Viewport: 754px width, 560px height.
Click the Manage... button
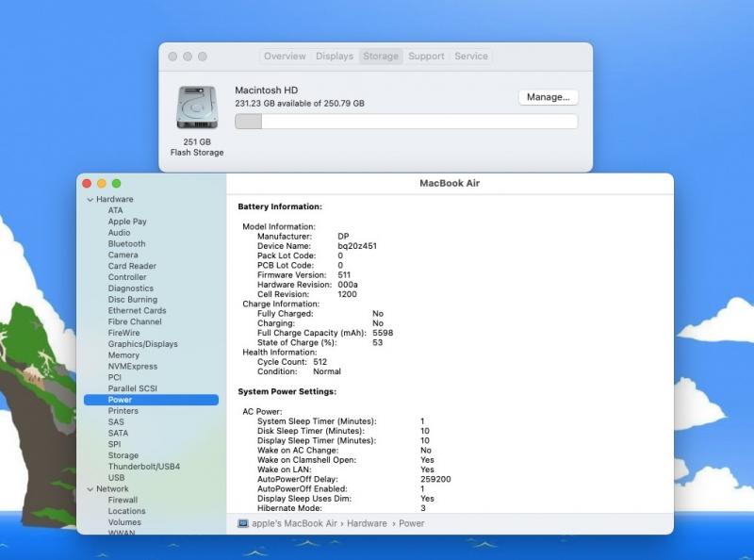point(549,97)
